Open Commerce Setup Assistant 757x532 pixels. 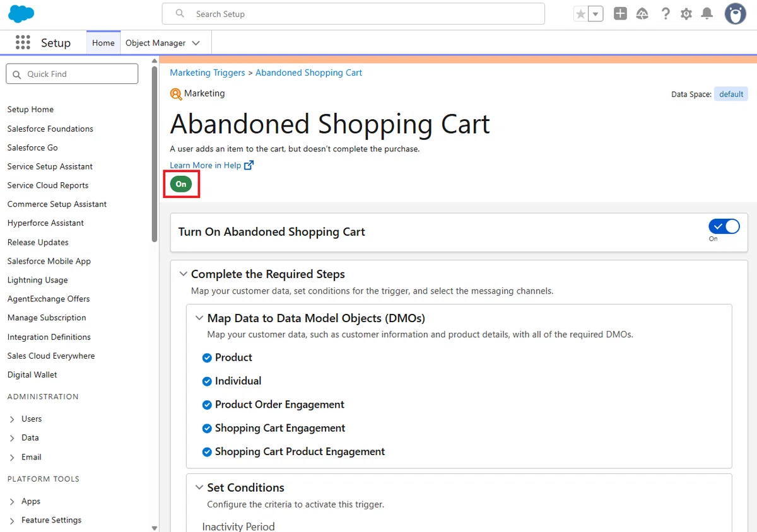click(57, 204)
